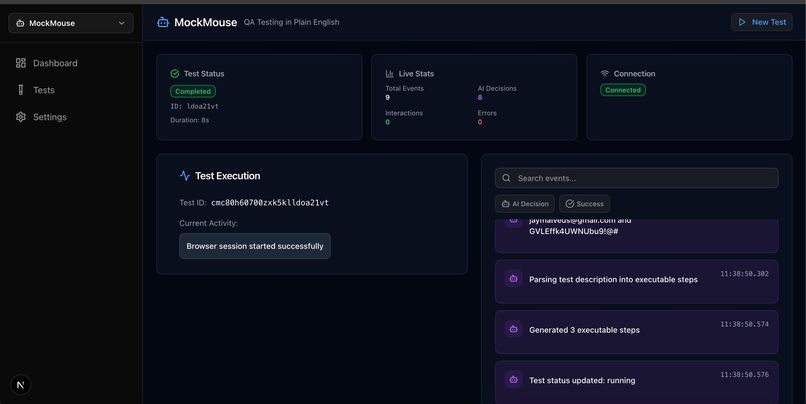Screen dimensions: 806x404
Task: Click the Tests test-tube icon
Action: tap(21, 90)
